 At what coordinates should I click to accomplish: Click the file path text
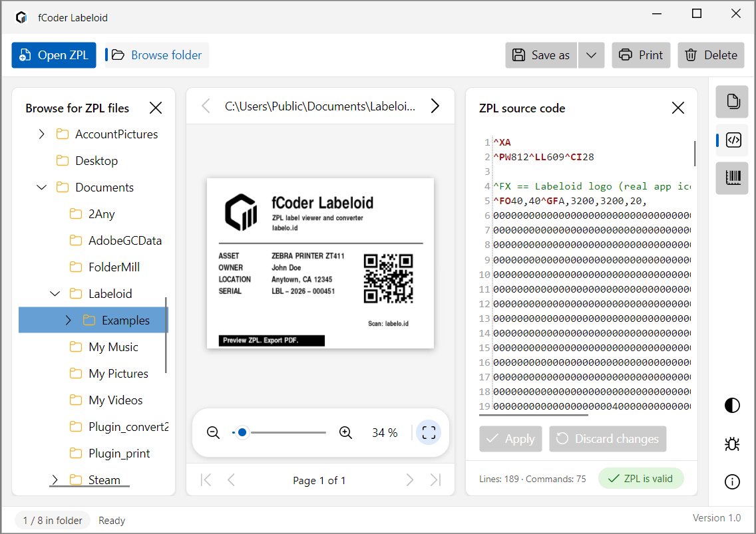click(x=319, y=106)
